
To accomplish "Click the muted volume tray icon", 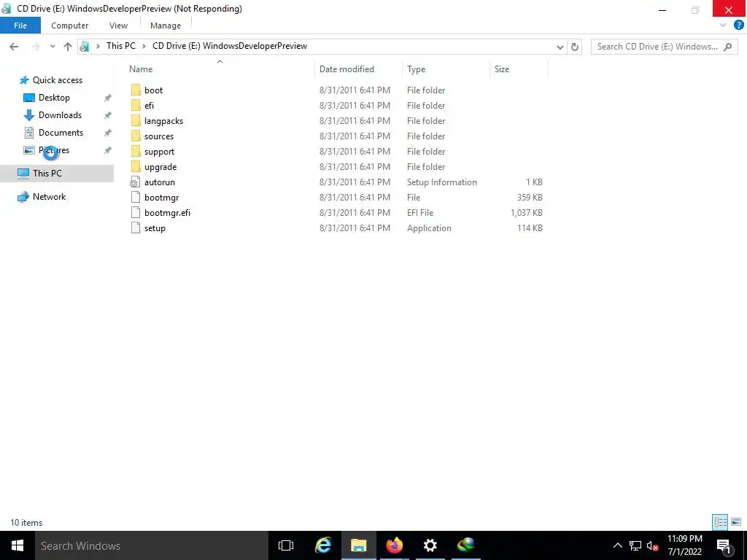I will tap(653, 545).
